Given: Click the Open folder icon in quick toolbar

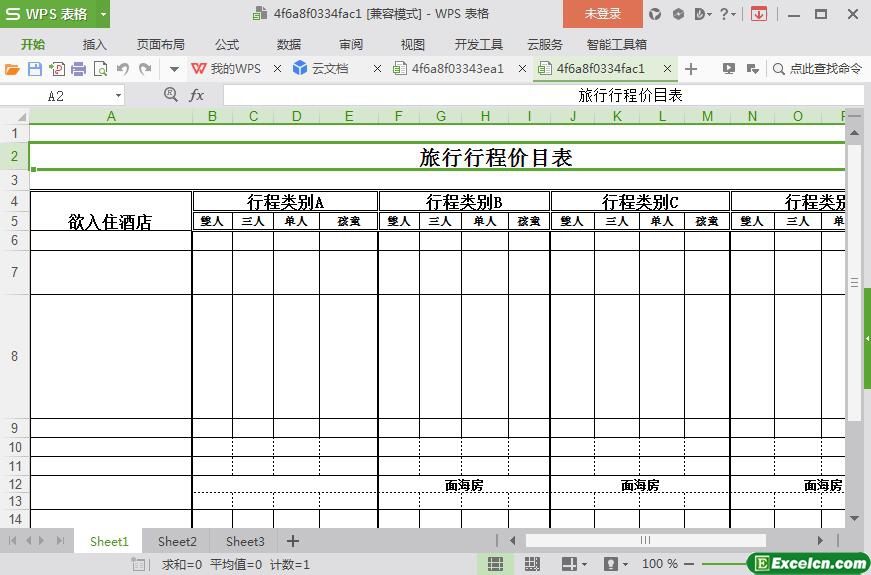Looking at the screenshot, I should pyautogui.click(x=12, y=69).
